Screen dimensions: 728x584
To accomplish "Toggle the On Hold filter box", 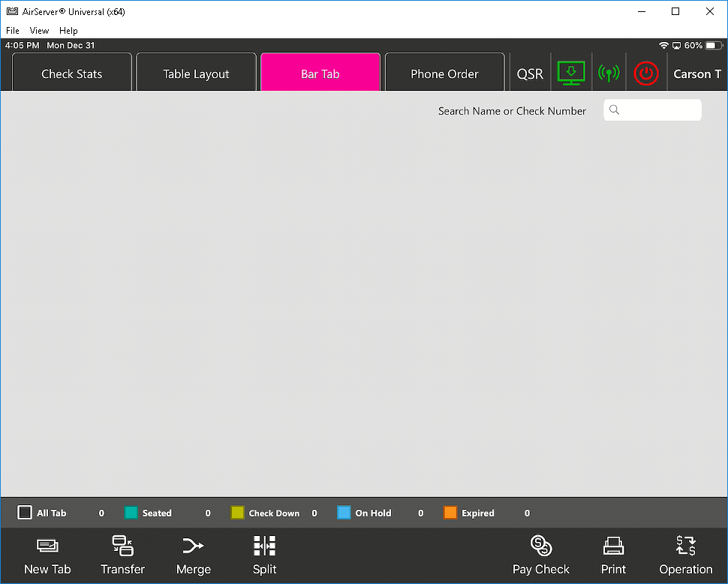I will [x=344, y=513].
